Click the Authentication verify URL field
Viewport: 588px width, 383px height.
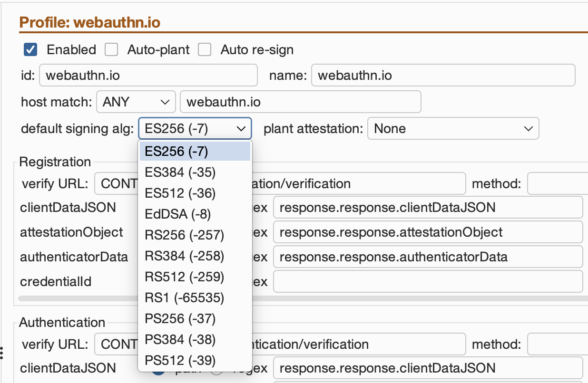pyautogui.click(x=280, y=344)
